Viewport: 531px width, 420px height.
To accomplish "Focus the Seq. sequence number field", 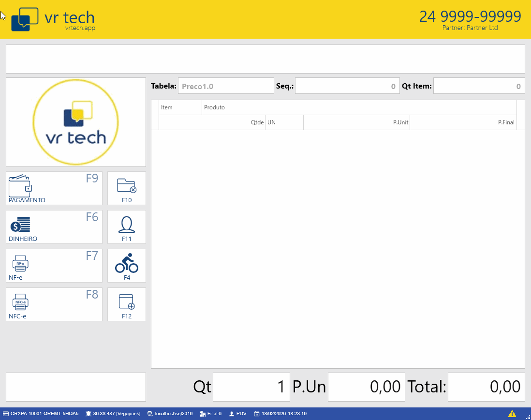I will (x=347, y=86).
